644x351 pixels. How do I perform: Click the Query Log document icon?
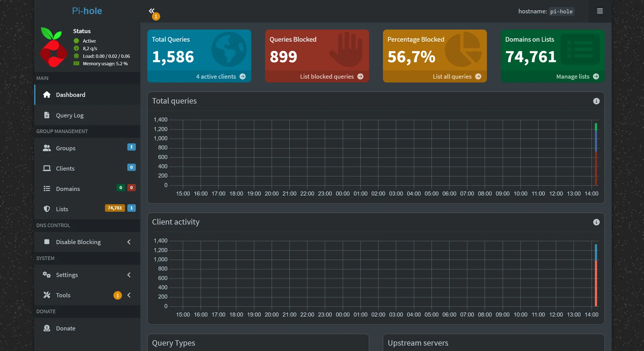47,115
